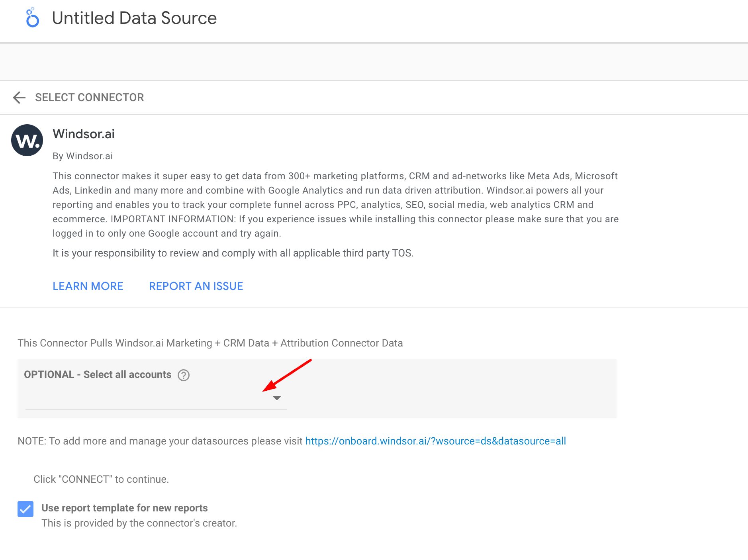Click the "By Windsor.ai" author text
The width and height of the screenshot is (748, 560).
(x=83, y=156)
